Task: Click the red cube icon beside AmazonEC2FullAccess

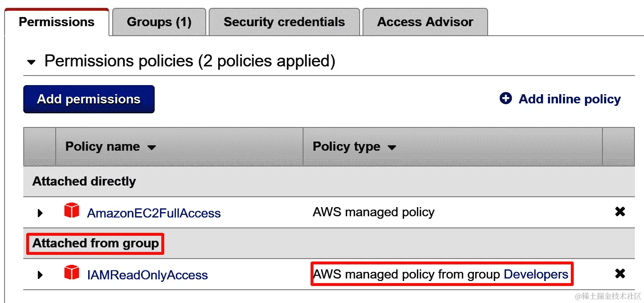Action: coord(72,211)
